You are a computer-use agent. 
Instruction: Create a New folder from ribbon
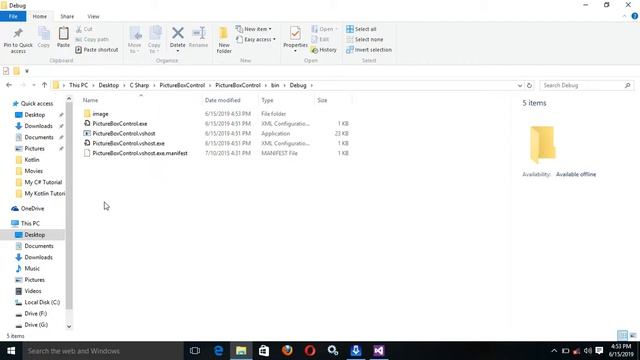(224, 40)
